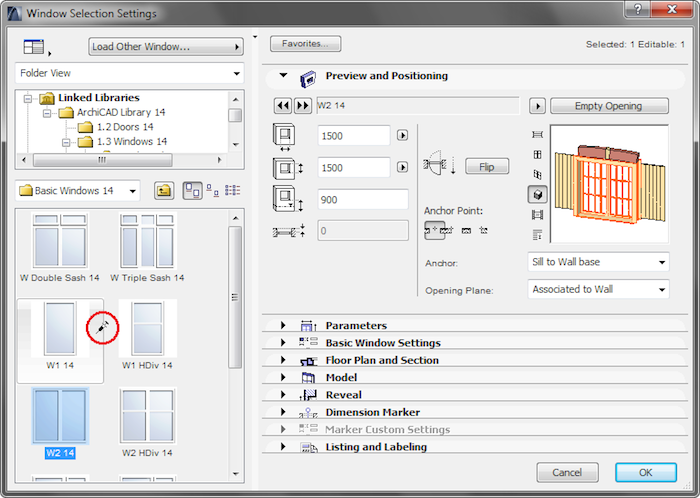Click the down arrow of library tree scrollbar

click(x=236, y=145)
